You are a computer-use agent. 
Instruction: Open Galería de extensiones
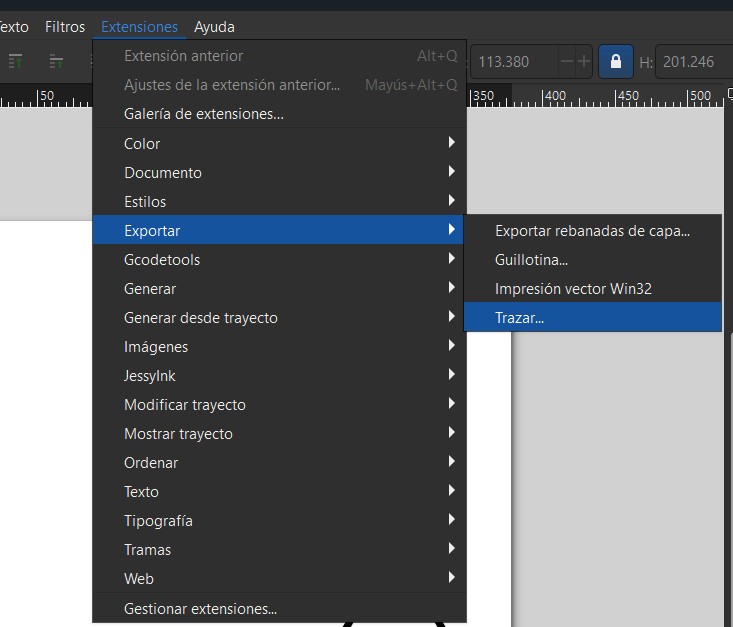pyautogui.click(x=279, y=114)
